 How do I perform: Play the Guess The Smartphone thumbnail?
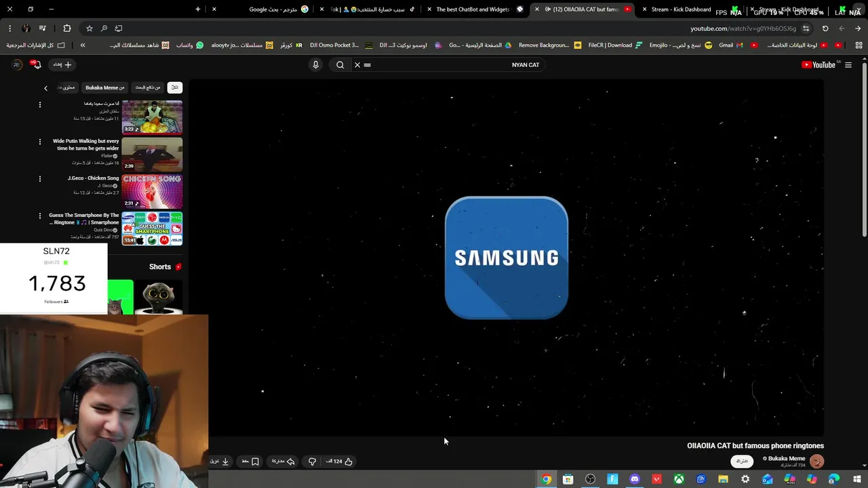tap(152, 229)
